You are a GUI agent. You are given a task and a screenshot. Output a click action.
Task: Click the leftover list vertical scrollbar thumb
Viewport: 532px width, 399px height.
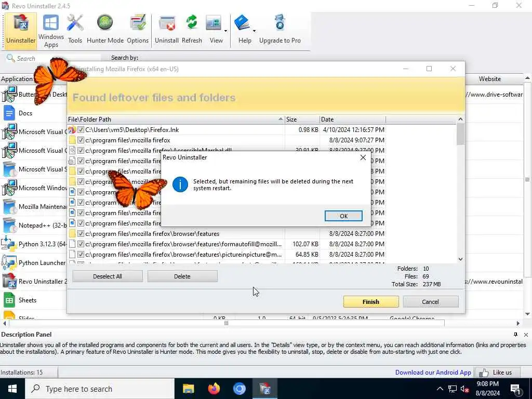pos(460,135)
